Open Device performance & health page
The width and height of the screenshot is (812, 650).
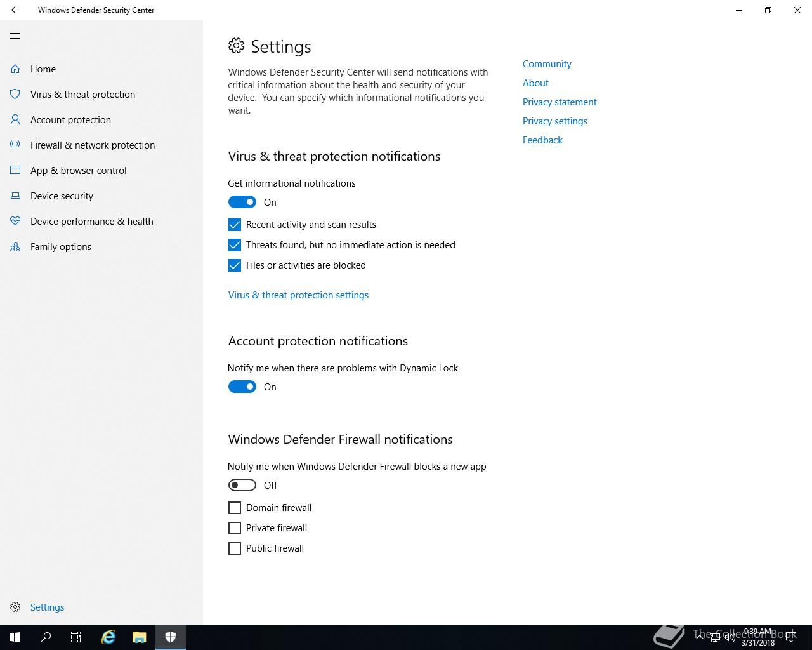click(92, 221)
